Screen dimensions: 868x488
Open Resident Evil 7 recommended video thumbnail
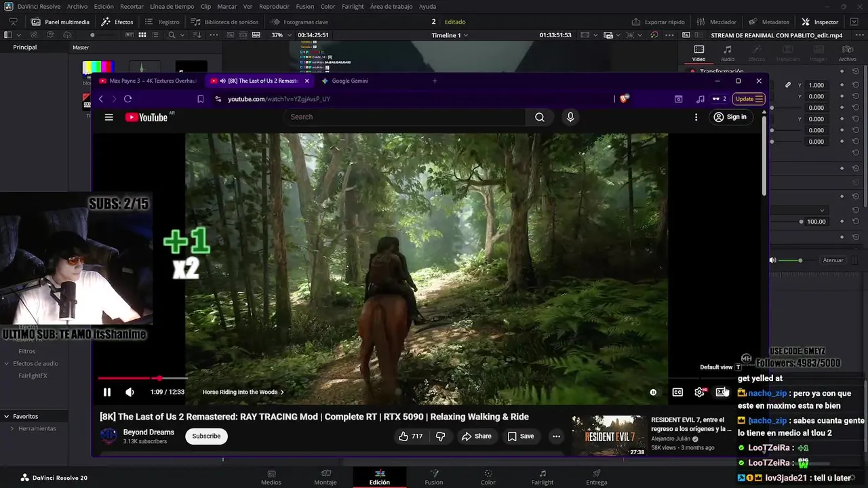(609, 435)
